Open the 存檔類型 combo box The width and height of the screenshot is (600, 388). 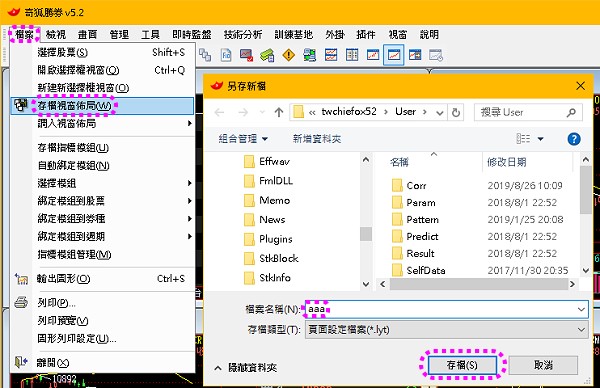coord(447,329)
